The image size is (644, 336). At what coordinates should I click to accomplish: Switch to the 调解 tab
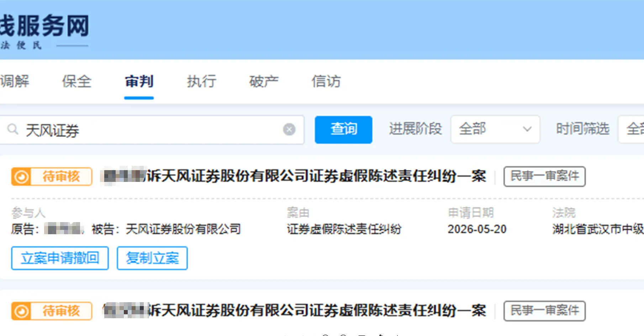(x=15, y=82)
